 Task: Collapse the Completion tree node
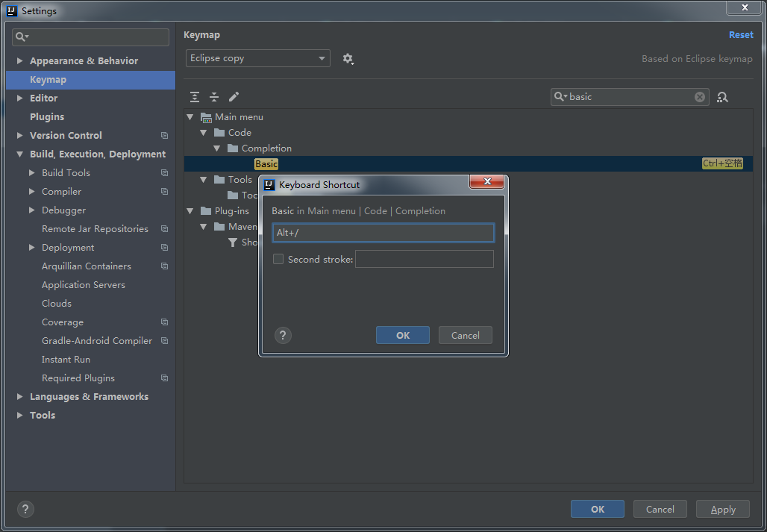[216, 148]
